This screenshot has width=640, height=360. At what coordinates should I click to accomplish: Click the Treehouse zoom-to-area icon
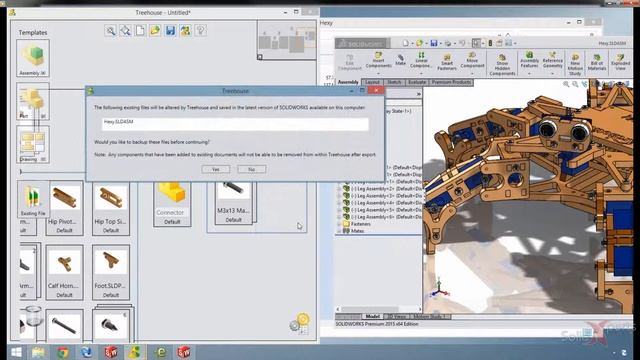(x=125, y=31)
